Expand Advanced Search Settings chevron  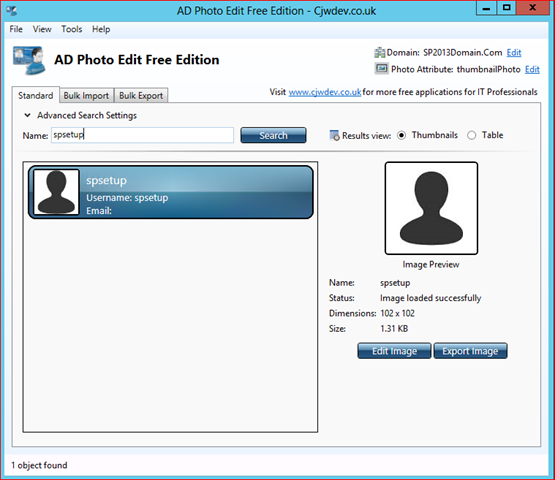(27, 115)
